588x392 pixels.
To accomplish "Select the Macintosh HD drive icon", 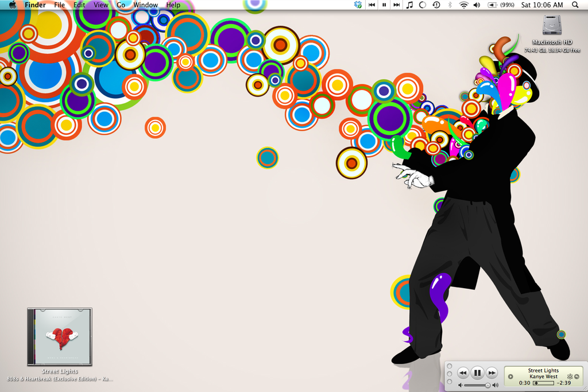I will coord(552,25).
